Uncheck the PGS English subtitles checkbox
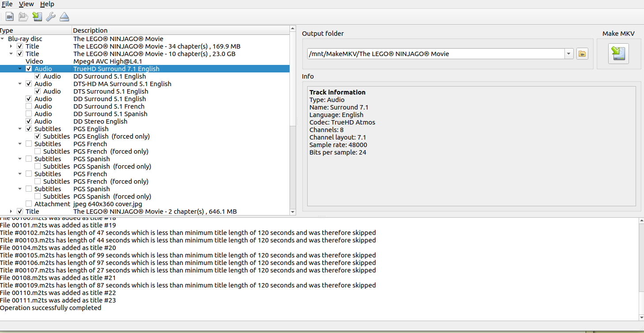The width and height of the screenshot is (644, 333). click(29, 129)
